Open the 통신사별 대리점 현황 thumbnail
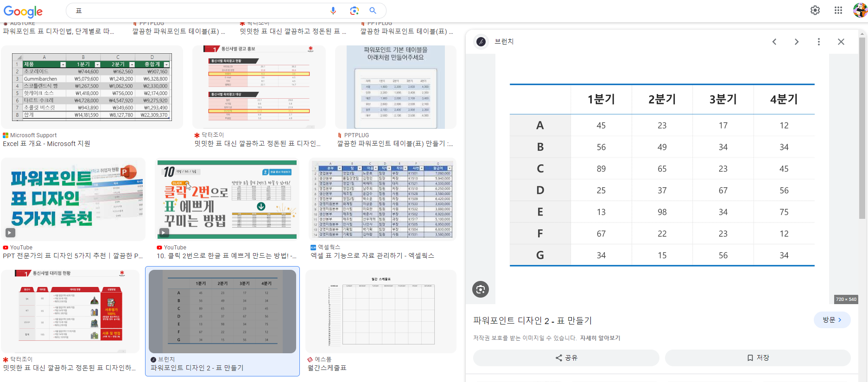Image resolution: width=868 pixels, height=382 pixels. pyautogui.click(x=70, y=312)
